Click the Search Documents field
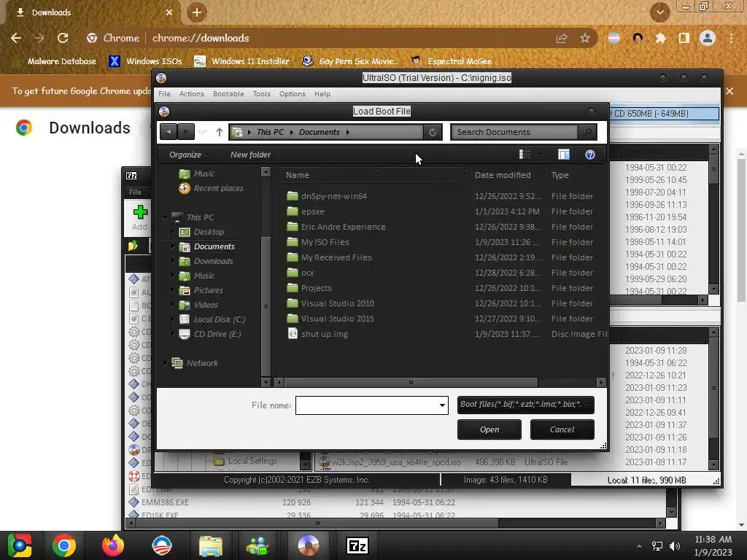 [x=514, y=132]
